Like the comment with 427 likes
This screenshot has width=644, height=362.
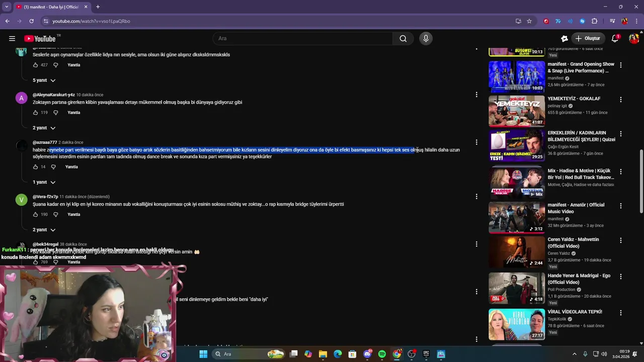(35, 65)
